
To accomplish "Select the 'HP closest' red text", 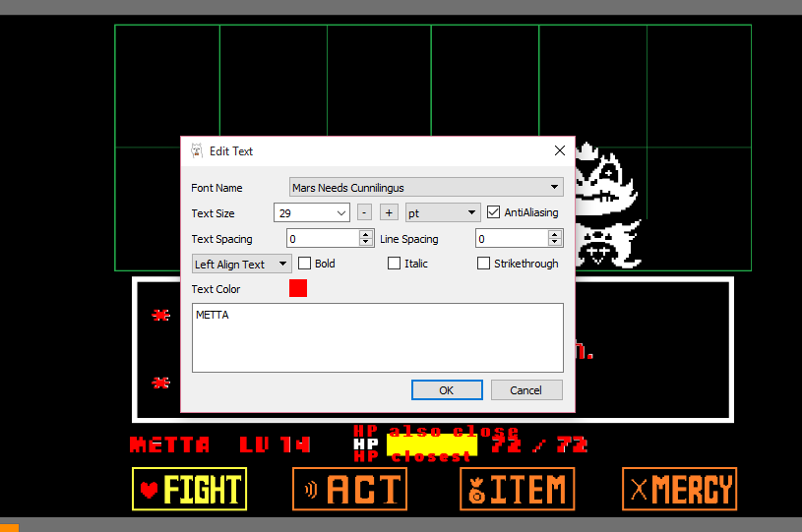I will coord(412,456).
